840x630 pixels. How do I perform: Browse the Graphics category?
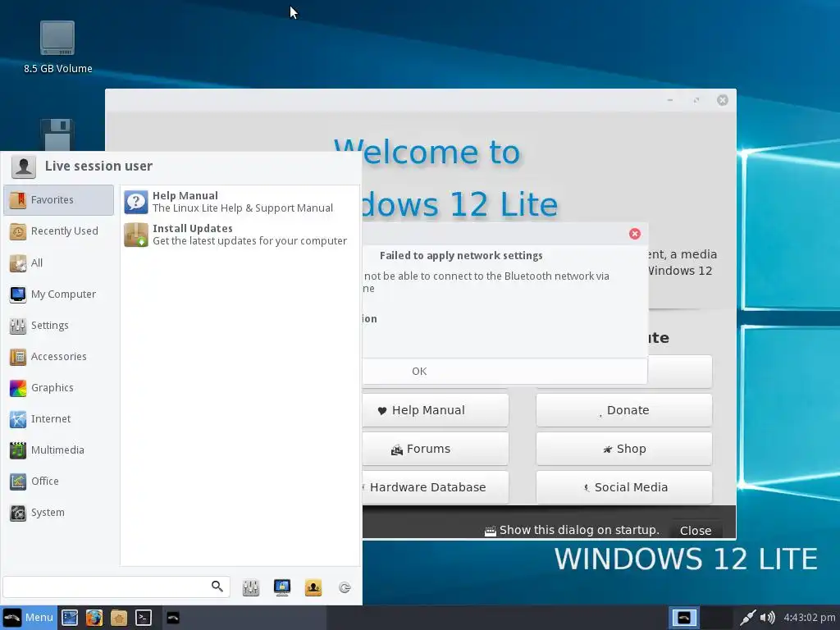point(58,387)
